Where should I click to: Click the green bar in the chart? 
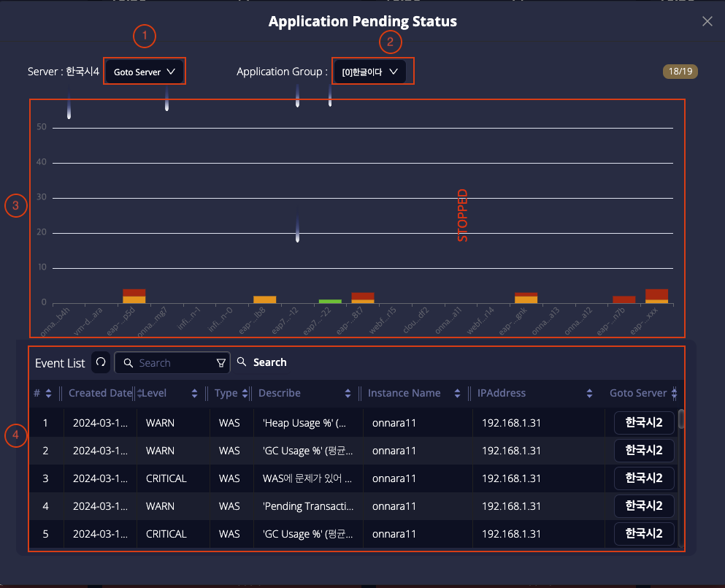(x=330, y=301)
